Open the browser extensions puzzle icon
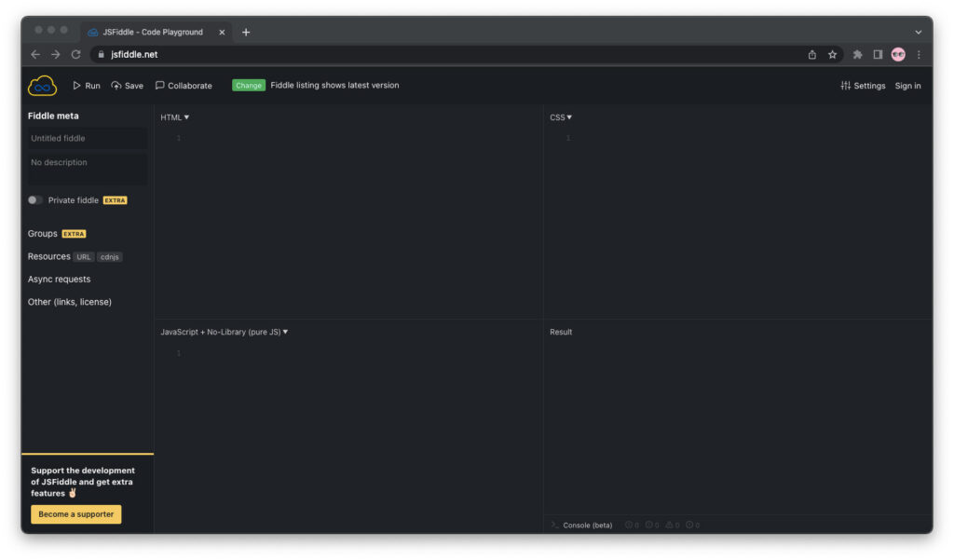 [857, 54]
